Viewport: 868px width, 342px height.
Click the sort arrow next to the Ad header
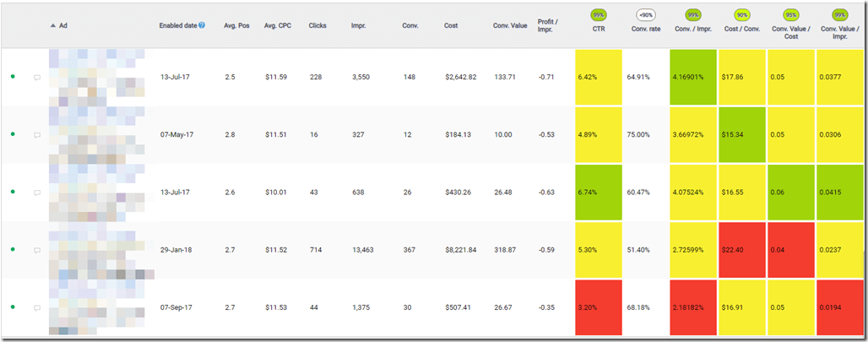[53, 26]
